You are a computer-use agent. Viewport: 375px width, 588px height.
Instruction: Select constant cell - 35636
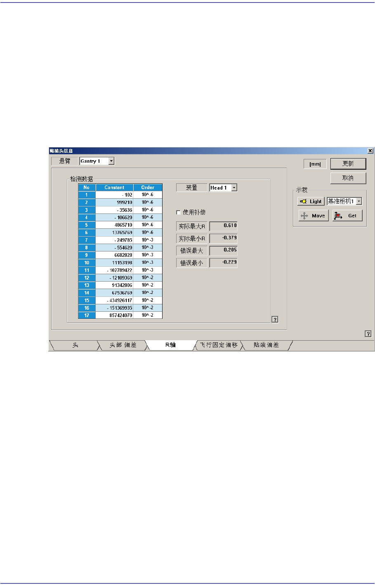pos(114,210)
